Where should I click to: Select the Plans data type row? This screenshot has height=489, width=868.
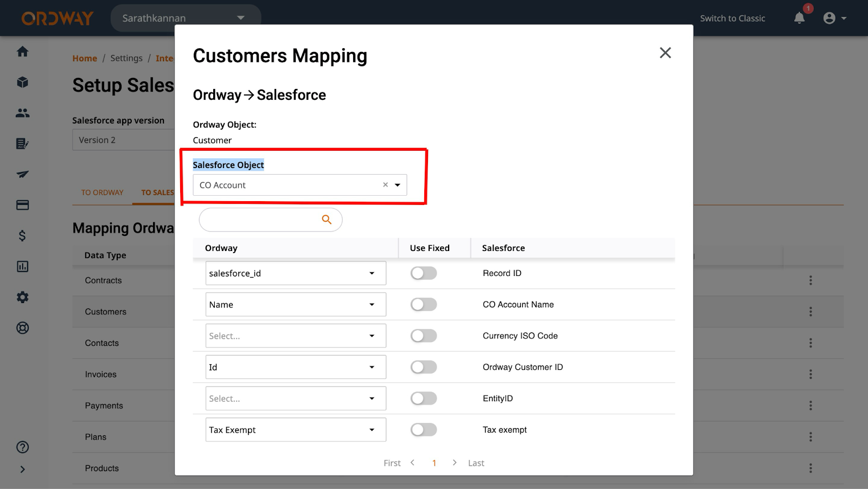tap(95, 437)
